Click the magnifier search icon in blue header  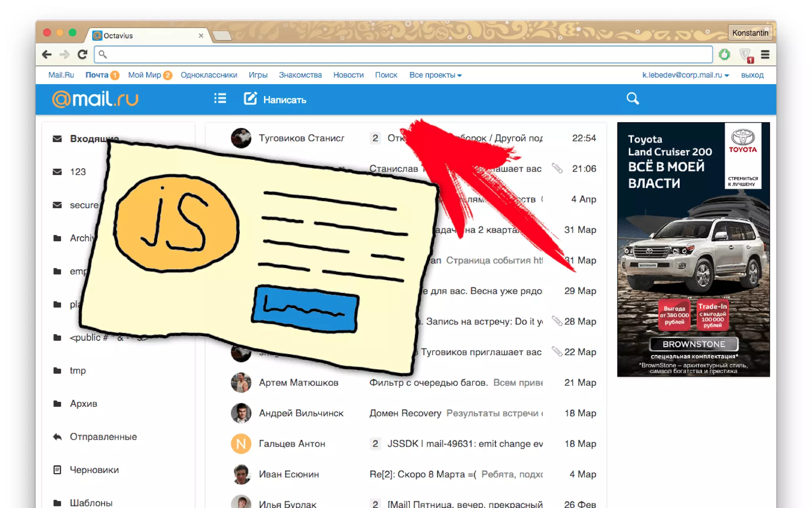632,98
